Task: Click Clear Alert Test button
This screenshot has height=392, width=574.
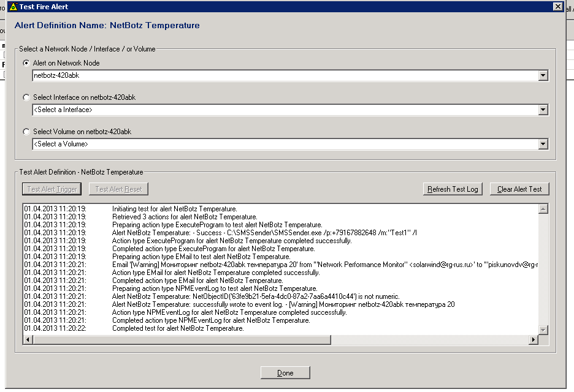Action: [x=519, y=189]
